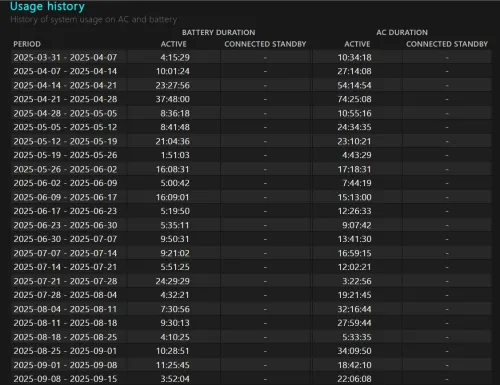Select period 2025-07-07 - 2025-07-14
Image resolution: width=500 pixels, height=385 pixels.
point(65,253)
